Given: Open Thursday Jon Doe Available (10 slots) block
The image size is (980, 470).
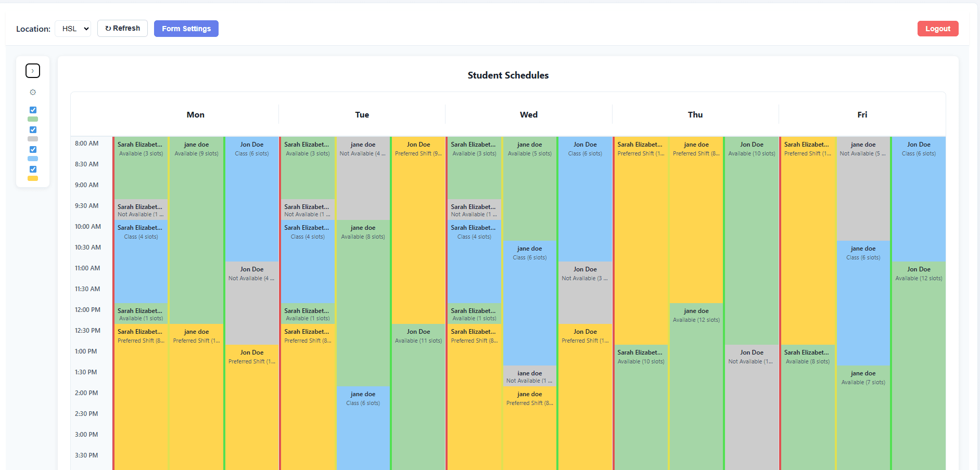Looking at the screenshot, I should (x=752, y=241).
